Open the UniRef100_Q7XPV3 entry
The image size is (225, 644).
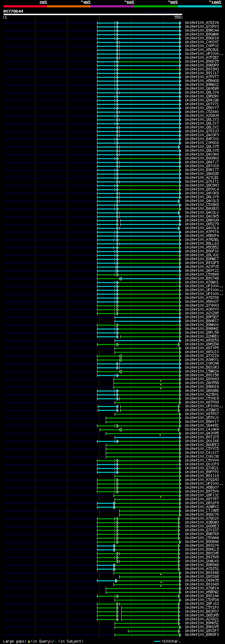tap(202, 26)
